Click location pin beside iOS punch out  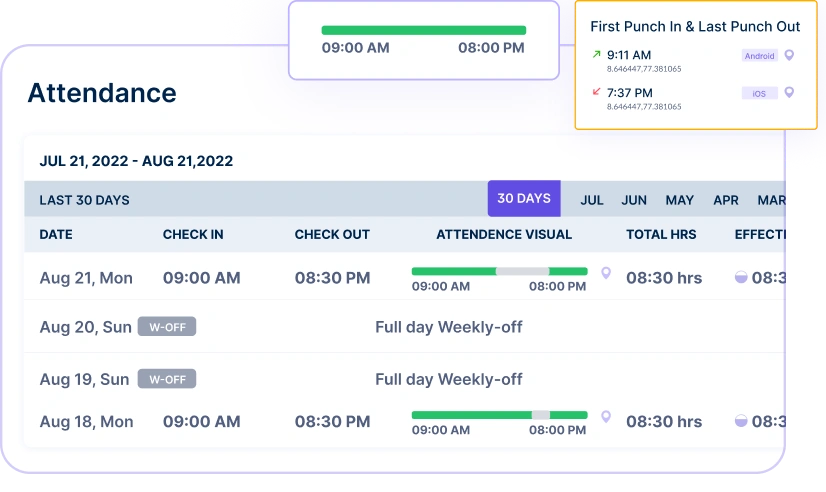point(789,93)
